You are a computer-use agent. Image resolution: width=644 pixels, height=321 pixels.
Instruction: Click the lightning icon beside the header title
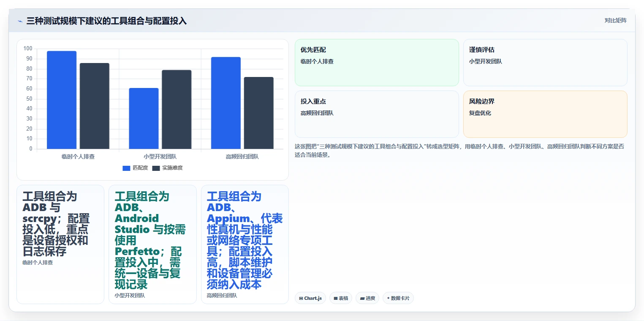20,21
